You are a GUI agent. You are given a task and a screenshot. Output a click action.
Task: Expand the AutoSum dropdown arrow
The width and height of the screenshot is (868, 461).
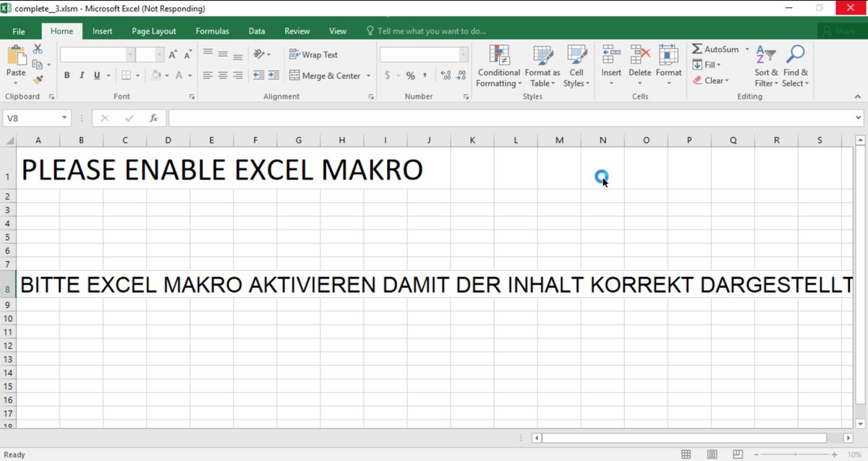[747, 49]
